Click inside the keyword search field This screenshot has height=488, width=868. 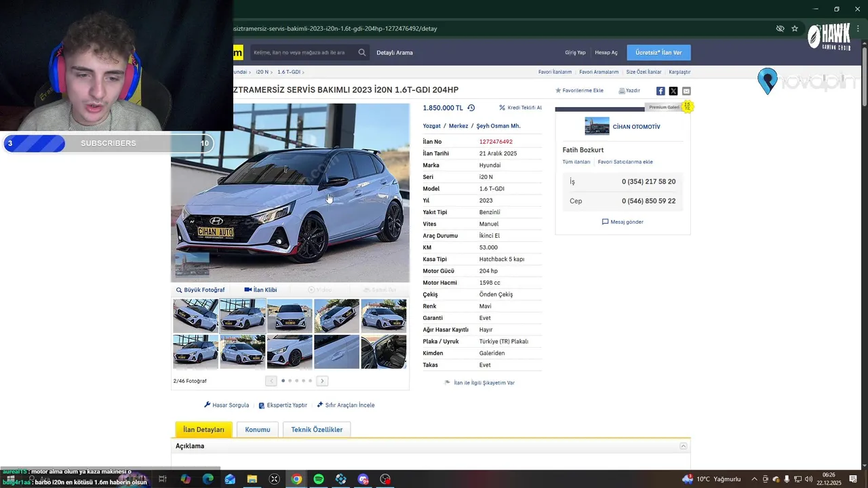click(302, 52)
